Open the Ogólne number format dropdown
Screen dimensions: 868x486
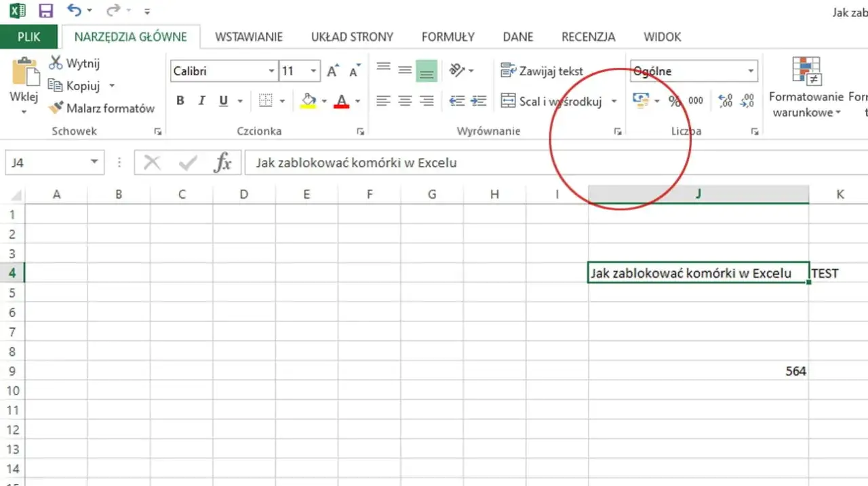tap(751, 70)
